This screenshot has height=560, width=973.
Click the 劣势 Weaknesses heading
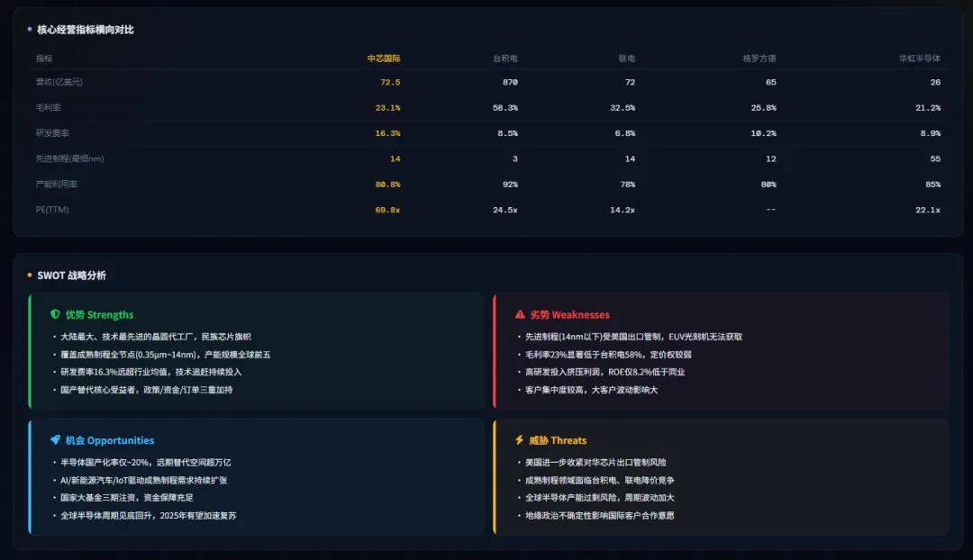click(x=569, y=314)
